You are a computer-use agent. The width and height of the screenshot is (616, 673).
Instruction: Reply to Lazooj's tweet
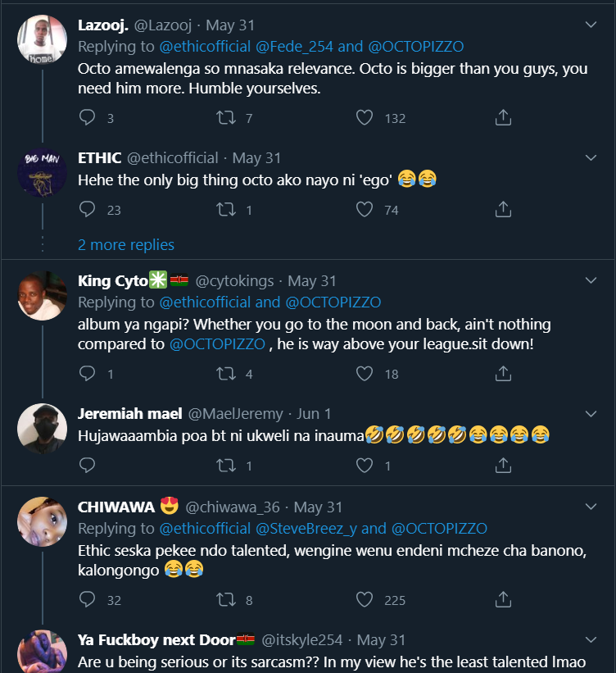[x=88, y=118]
